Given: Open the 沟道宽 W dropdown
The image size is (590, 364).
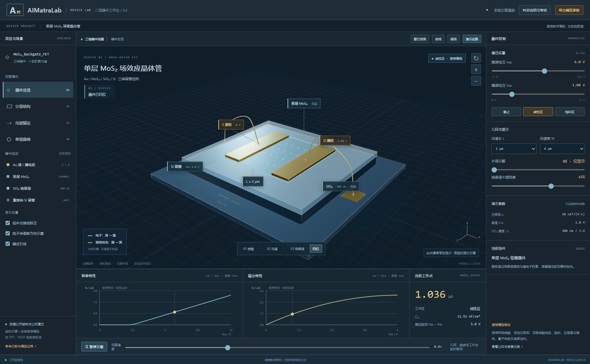Looking at the screenshot, I should 562,149.
